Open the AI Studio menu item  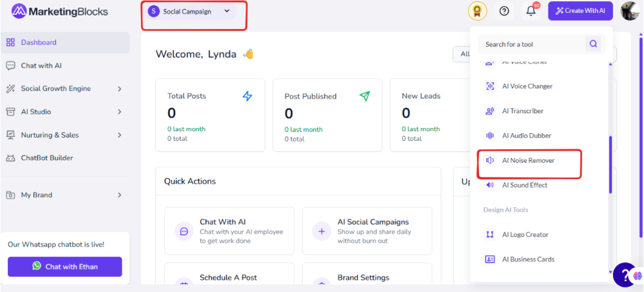[65, 111]
